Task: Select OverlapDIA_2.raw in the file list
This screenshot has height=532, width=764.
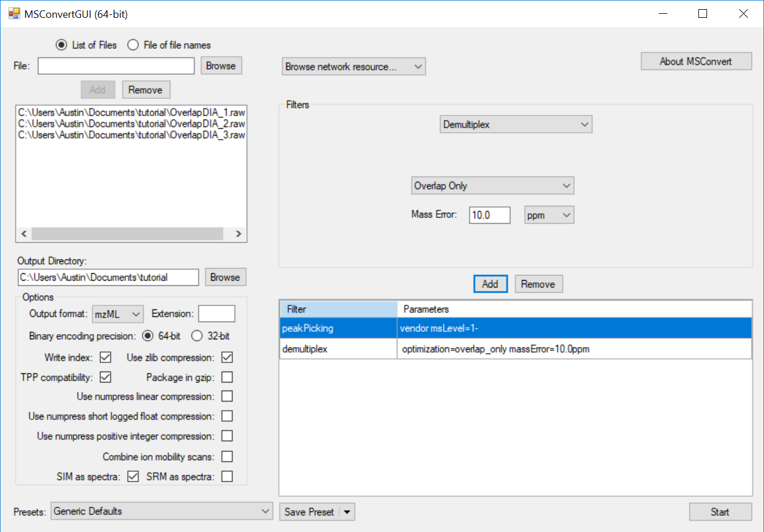Action: (131, 124)
